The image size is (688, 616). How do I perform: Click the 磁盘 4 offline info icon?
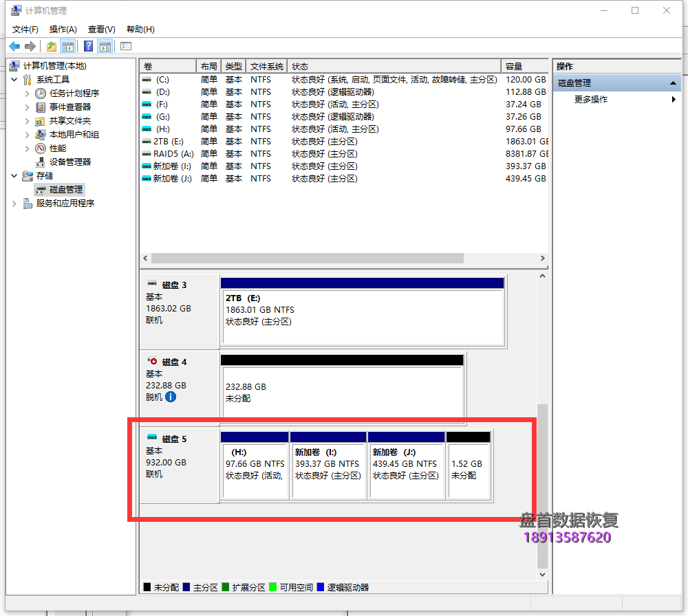(171, 397)
